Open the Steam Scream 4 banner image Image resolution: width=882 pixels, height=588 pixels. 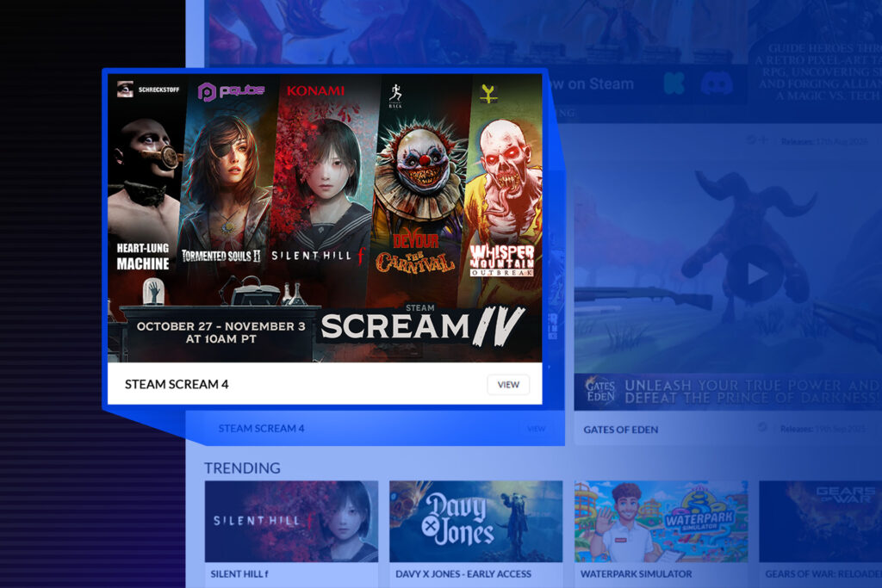[x=325, y=218]
